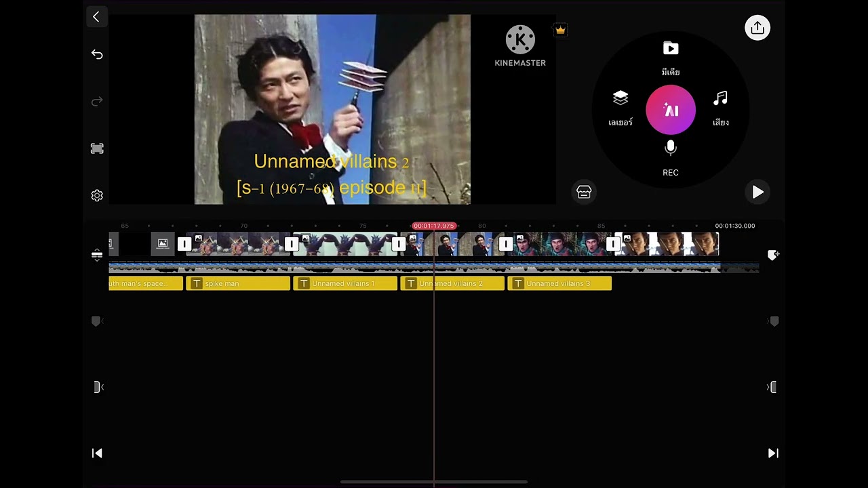Image resolution: width=868 pixels, height=488 pixels.
Task: Select the Unnamed villains 3 text layer
Action: tap(559, 283)
